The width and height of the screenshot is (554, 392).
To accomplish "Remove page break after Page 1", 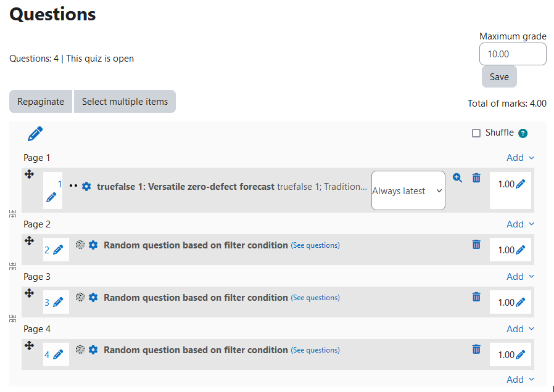I will click(13, 214).
